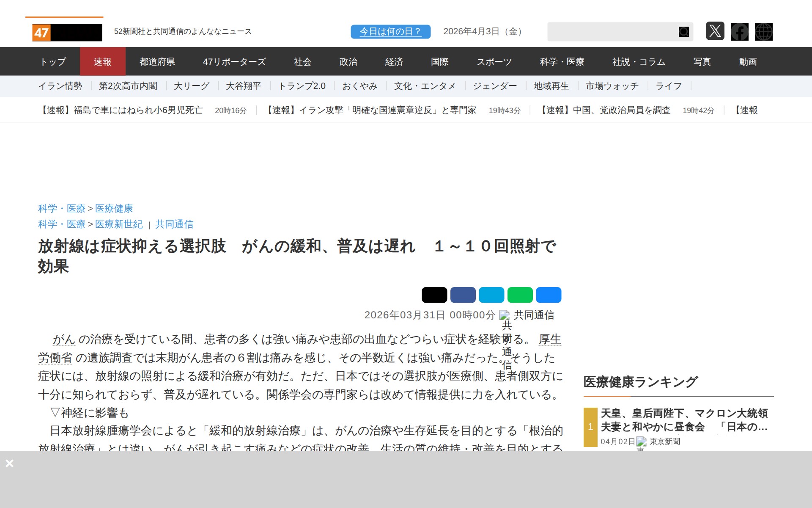Share article via green LINE button

(x=520, y=295)
